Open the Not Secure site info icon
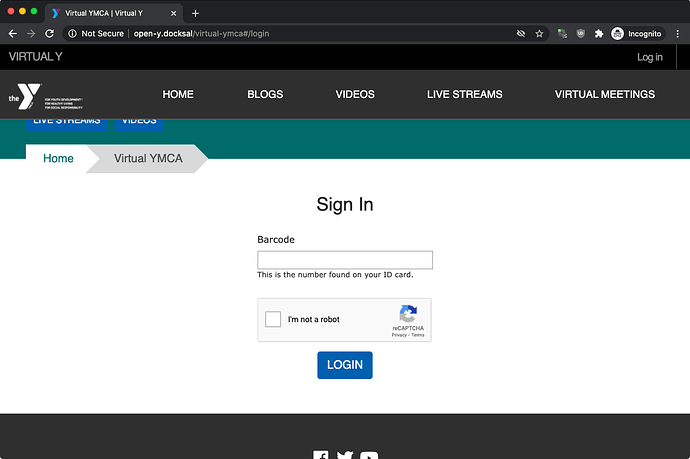Viewport: 690px width, 459px height. point(72,33)
